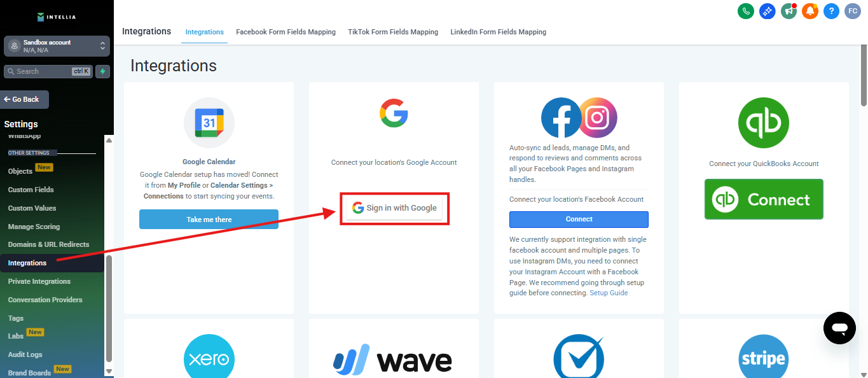This screenshot has width=868, height=378.
Task: Open TikTok Form Fields Mapping tab
Action: pos(393,32)
